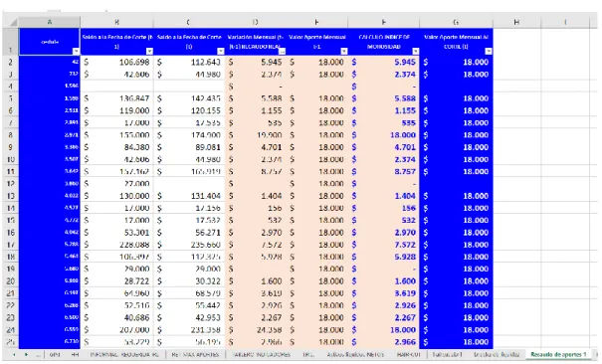The height and width of the screenshot is (364, 602).
Task: Click the cell with value 228.088
Action: click(116, 245)
